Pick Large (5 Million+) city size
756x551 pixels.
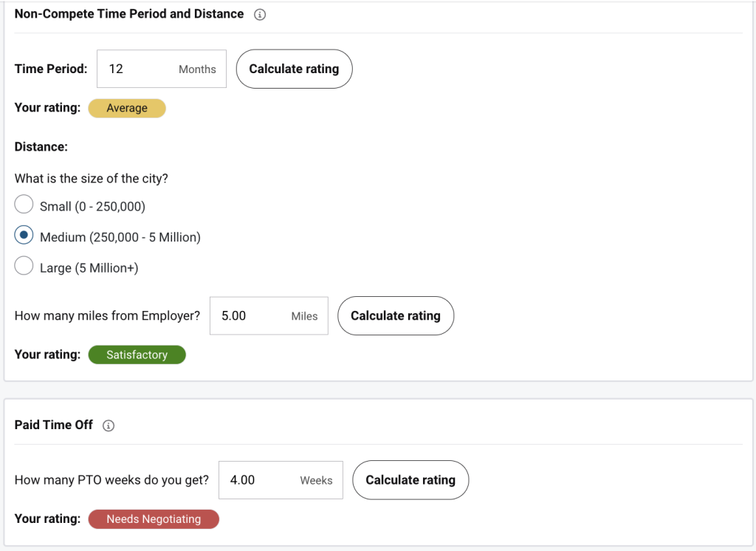point(24,267)
